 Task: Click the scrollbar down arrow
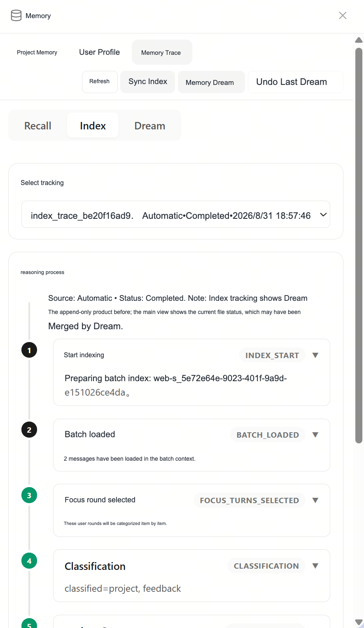[359, 622]
